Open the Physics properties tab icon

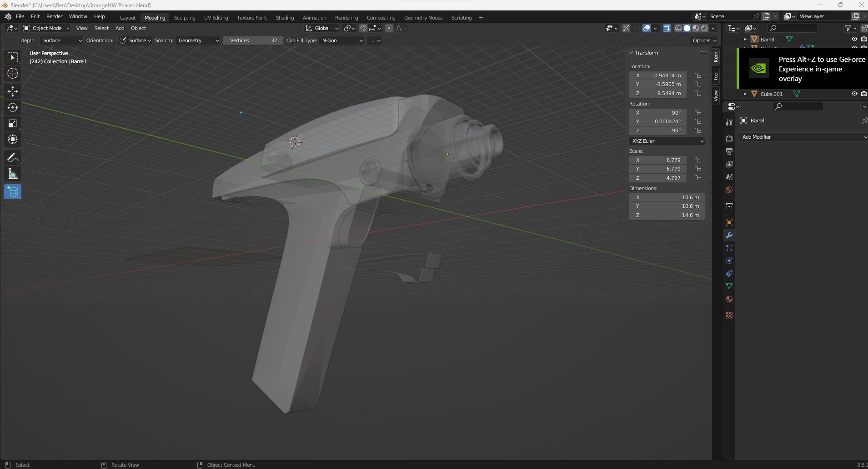729,261
